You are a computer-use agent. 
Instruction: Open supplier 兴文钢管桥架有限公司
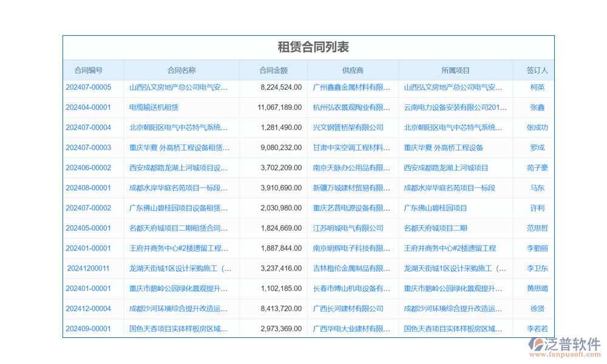(x=348, y=127)
